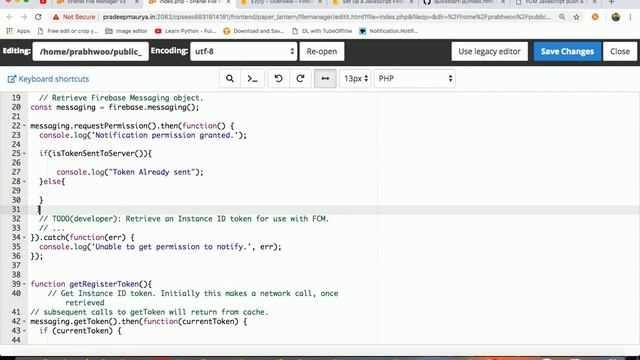640x360 pixels.
Task: Open the DL with TubeOffline bookmark
Action: (x=322, y=31)
